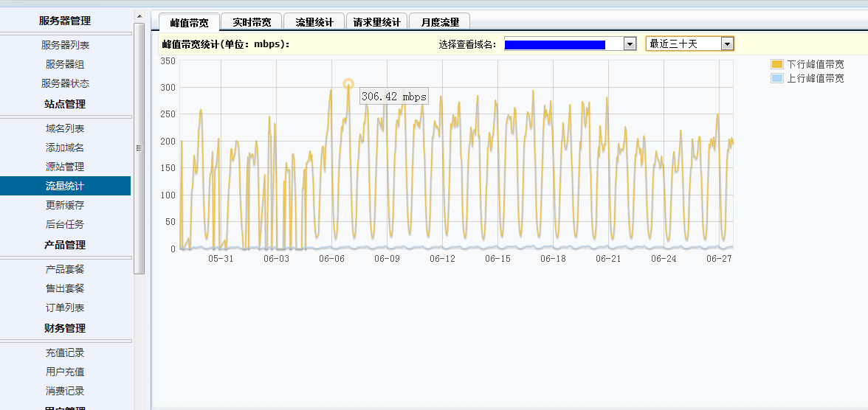Collapse the 站点管理 section header
Image resolution: width=868 pixels, height=410 pixels.
pyautogui.click(x=65, y=104)
